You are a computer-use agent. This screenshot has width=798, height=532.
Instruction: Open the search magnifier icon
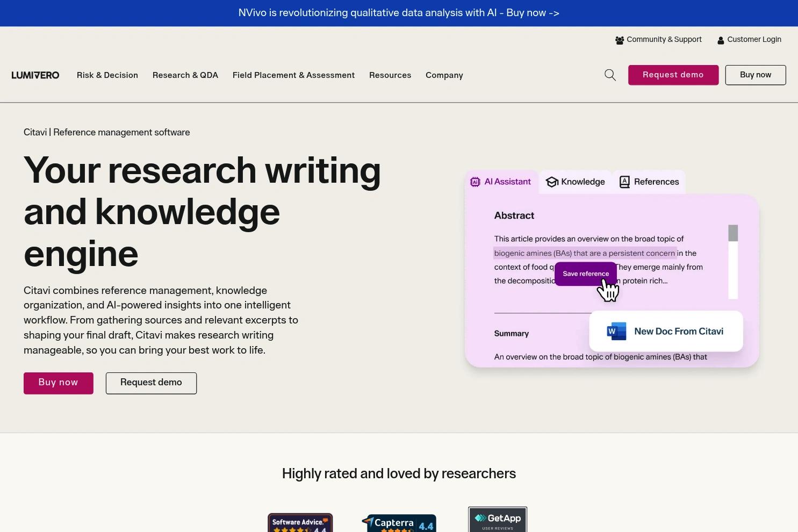pyautogui.click(x=610, y=75)
